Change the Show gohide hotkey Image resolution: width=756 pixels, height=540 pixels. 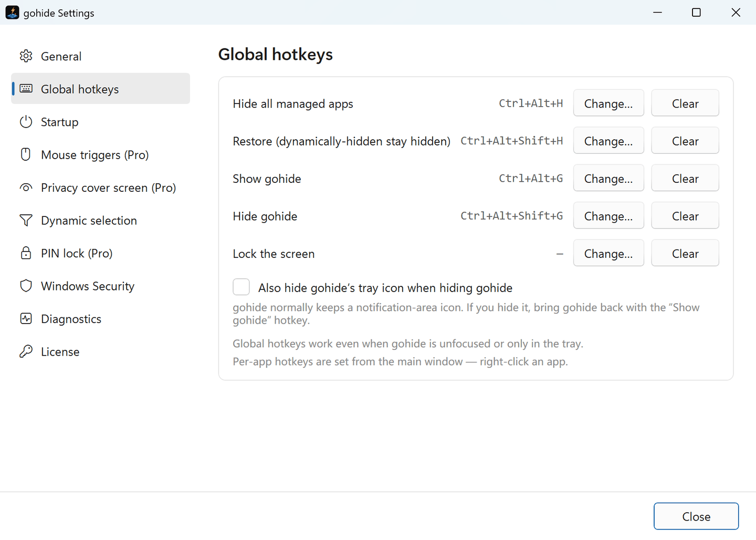(608, 178)
